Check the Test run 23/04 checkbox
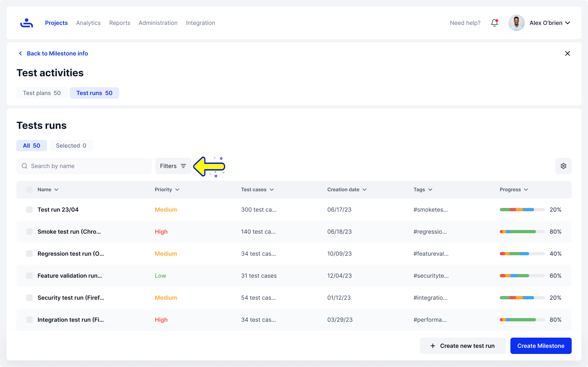 [x=29, y=210]
